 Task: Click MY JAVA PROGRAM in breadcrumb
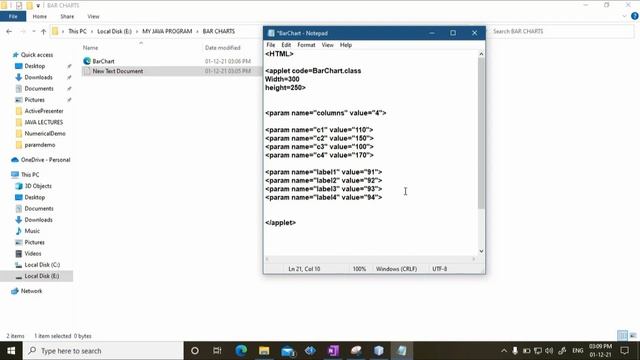tap(167, 31)
